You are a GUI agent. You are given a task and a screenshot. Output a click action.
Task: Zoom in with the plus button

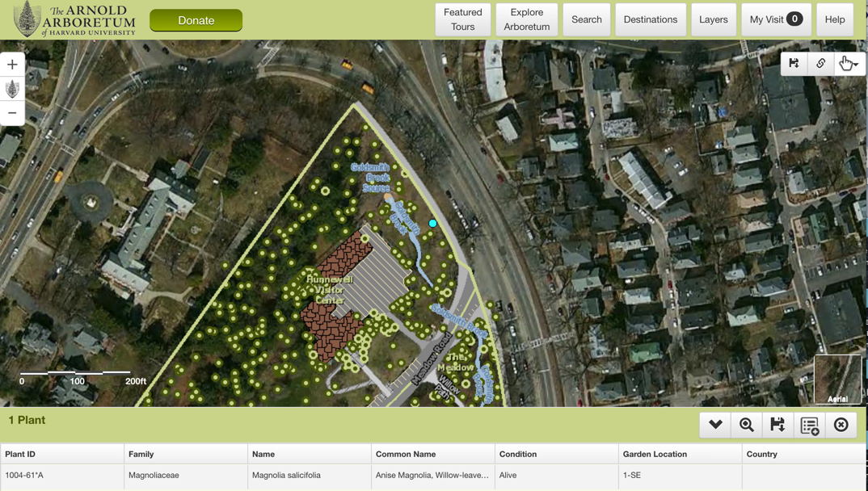12,65
